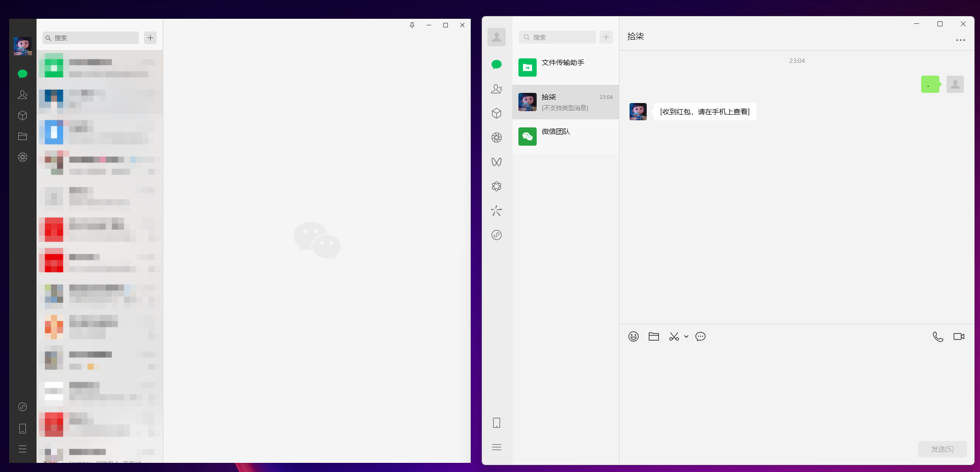Viewport: 980px width, 472px height.
Task: Open chat info via three-dots button
Action: click(x=960, y=40)
